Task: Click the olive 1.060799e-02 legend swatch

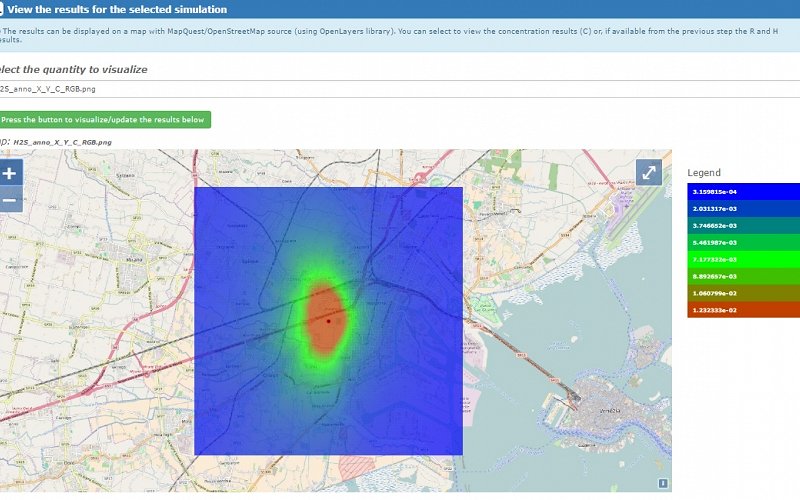Action: (x=743, y=293)
